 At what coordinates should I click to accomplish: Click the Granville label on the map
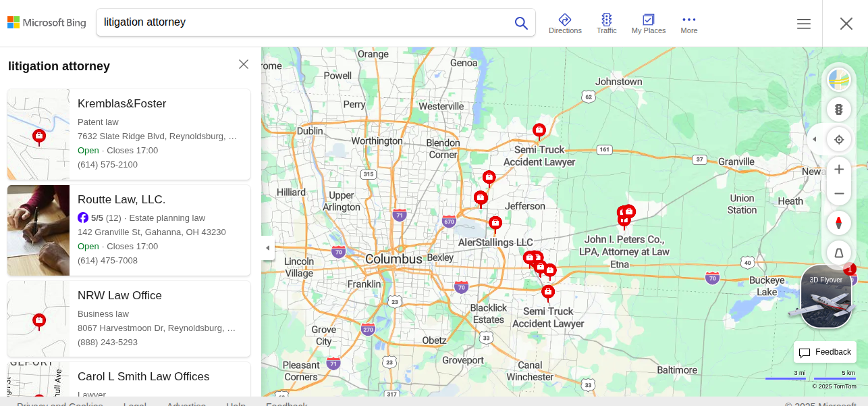[x=736, y=161]
